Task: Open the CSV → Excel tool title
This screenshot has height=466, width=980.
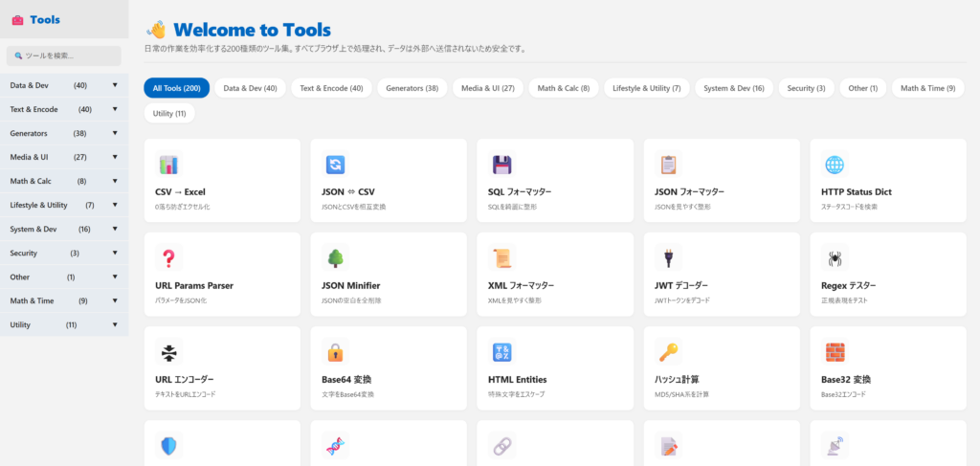Action: [x=180, y=191]
